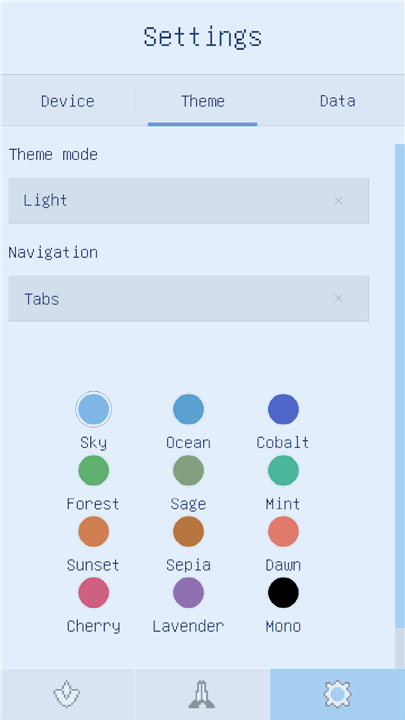
Task: Choose the Sky color theme
Action: tap(94, 409)
